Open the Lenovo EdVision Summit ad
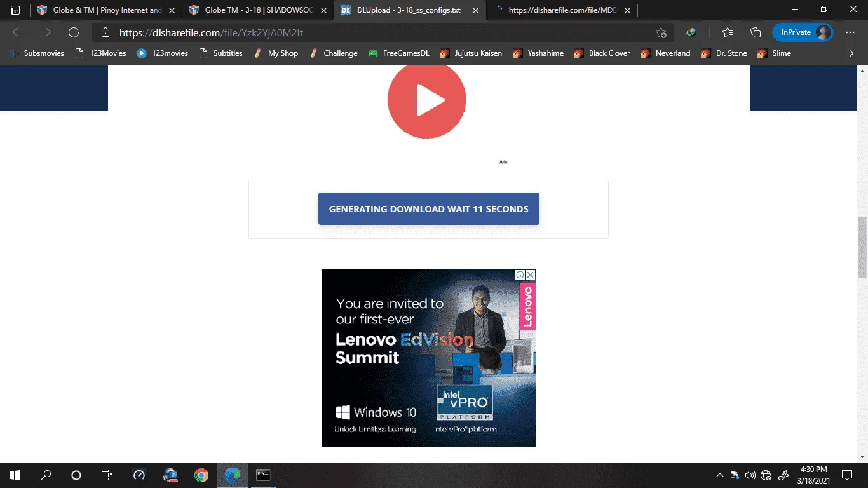 pyautogui.click(x=429, y=358)
